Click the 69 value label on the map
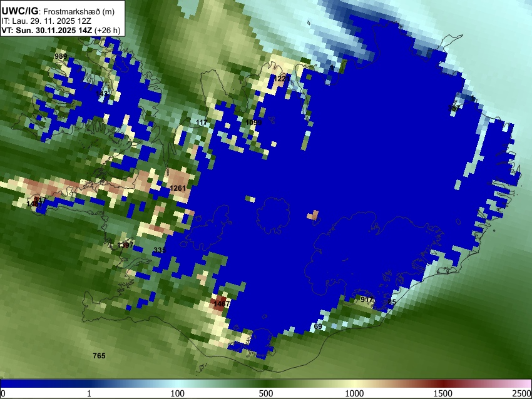 [x=318, y=326]
